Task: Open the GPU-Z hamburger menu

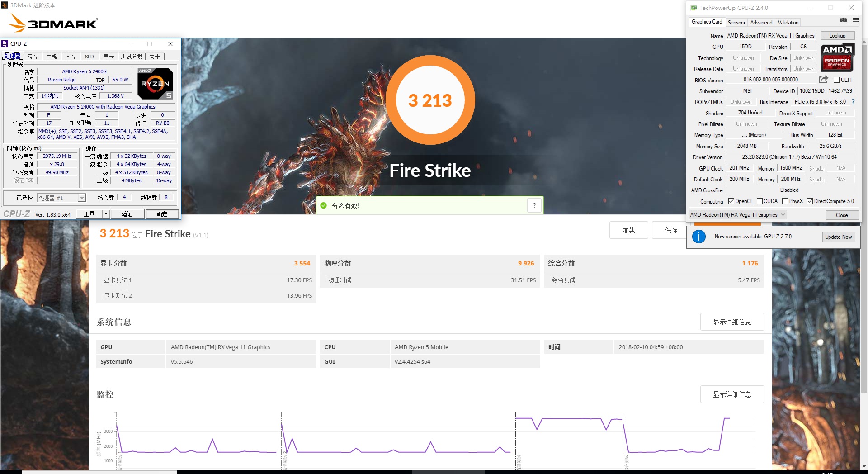Action: [855, 20]
